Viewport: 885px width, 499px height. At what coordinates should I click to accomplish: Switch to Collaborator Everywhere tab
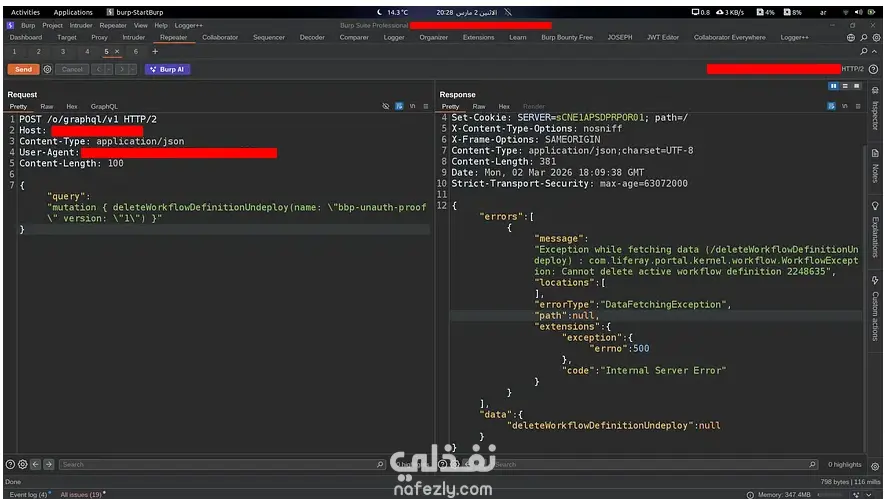point(730,37)
